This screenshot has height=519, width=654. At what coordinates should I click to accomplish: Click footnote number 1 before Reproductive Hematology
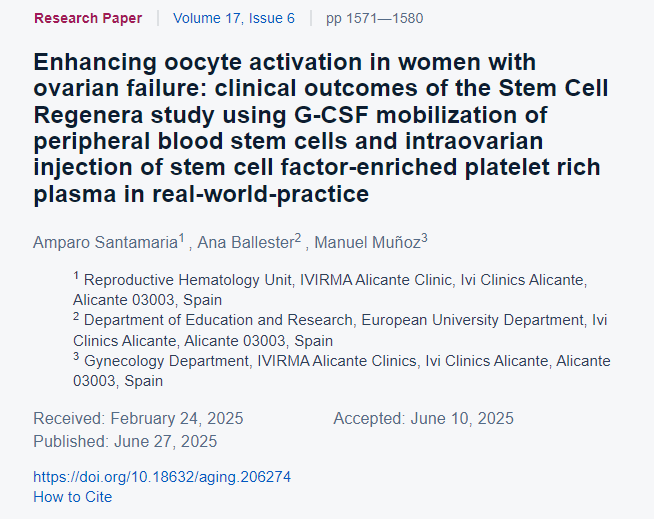[x=76, y=275]
